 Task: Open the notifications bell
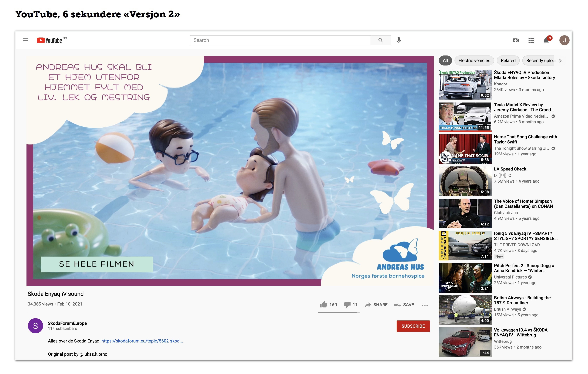click(546, 40)
